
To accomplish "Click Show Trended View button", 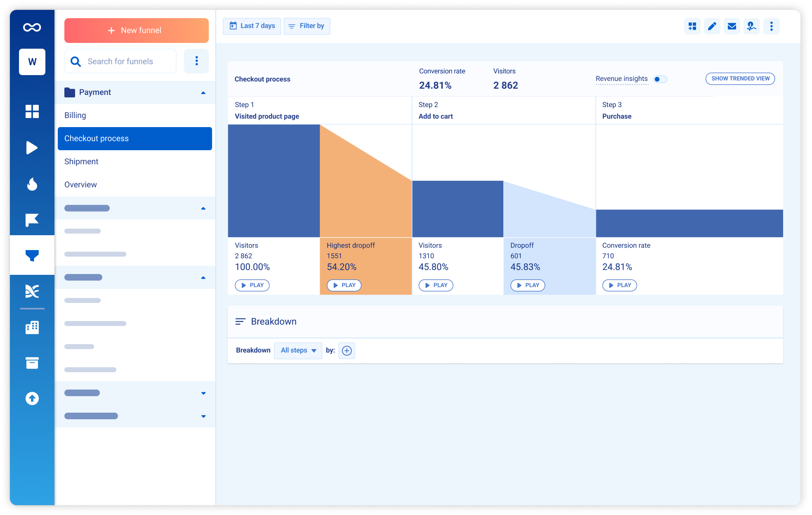I will 740,78.
